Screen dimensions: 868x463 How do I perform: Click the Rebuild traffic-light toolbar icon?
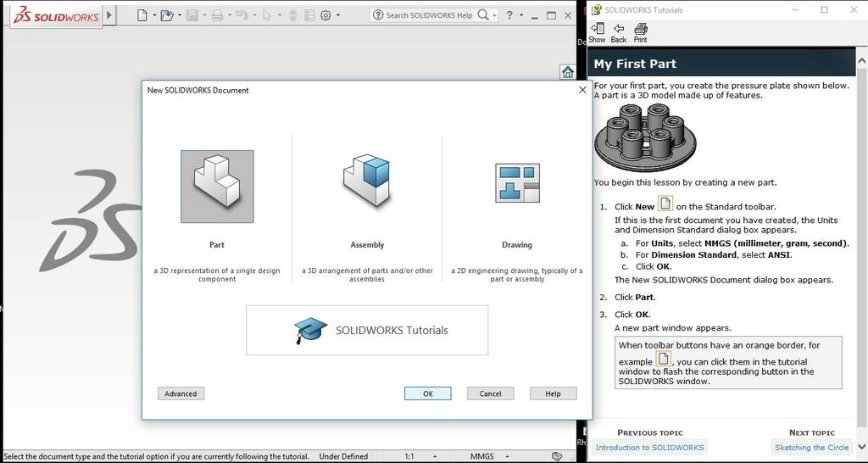293,15
